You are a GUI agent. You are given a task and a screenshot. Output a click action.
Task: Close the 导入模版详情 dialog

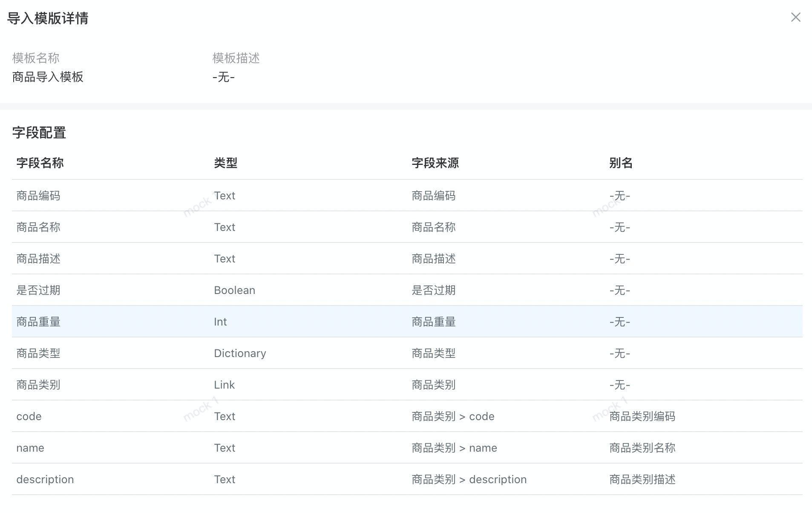795,17
